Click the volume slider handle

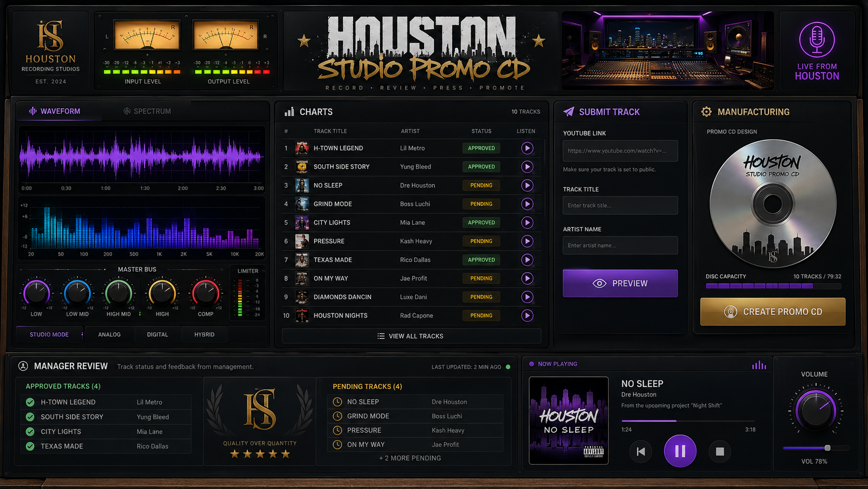[x=828, y=448]
